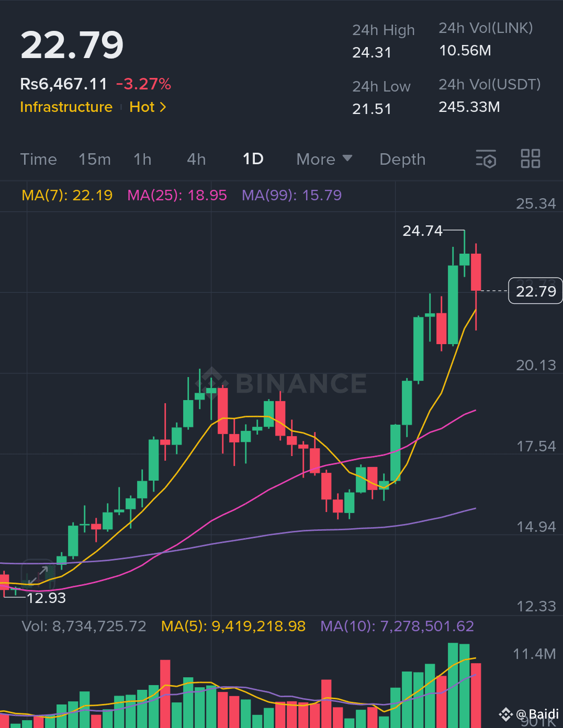The width and height of the screenshot is (563, 728).
Task: Tap the 20.13 price axis label
Action: [x=536, y=365]
